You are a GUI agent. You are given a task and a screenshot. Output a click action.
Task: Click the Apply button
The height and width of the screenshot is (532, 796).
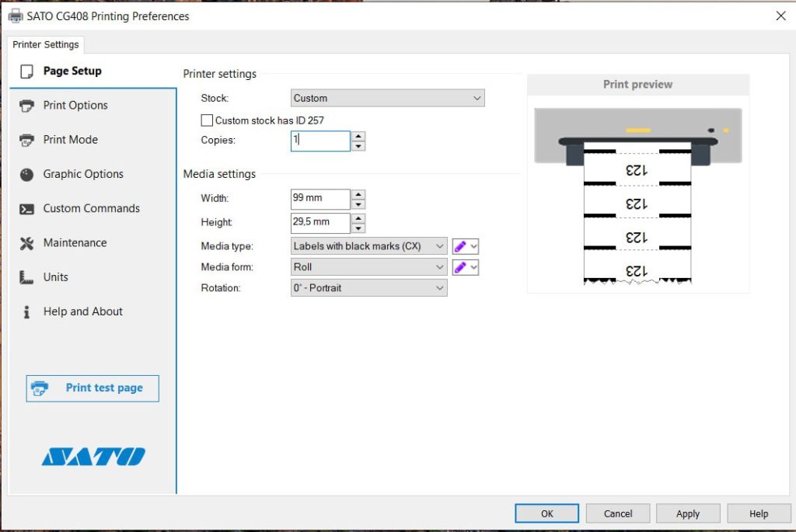pos(688,513)
